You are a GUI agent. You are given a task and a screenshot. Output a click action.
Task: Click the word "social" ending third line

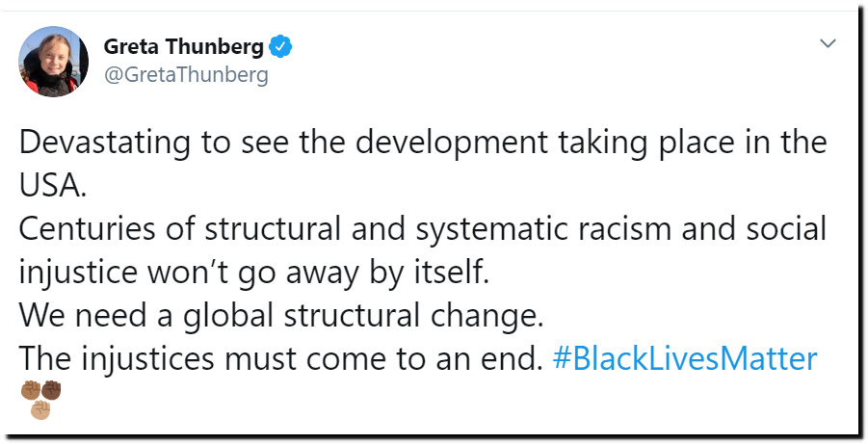(x=786, y=228)
